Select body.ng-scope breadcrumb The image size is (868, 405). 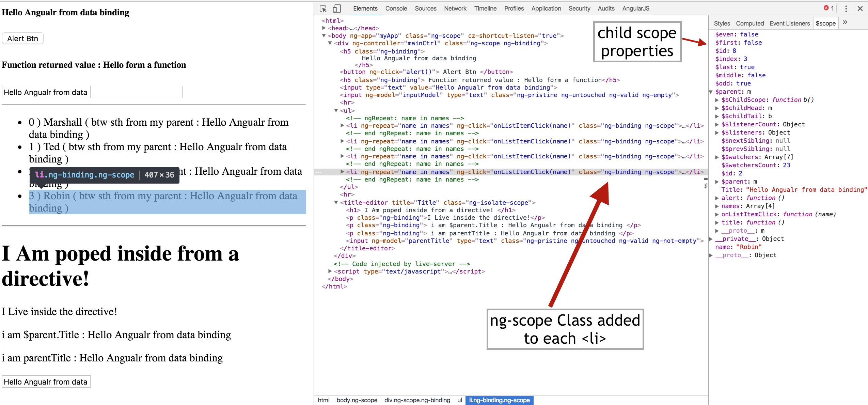(357, 400)
